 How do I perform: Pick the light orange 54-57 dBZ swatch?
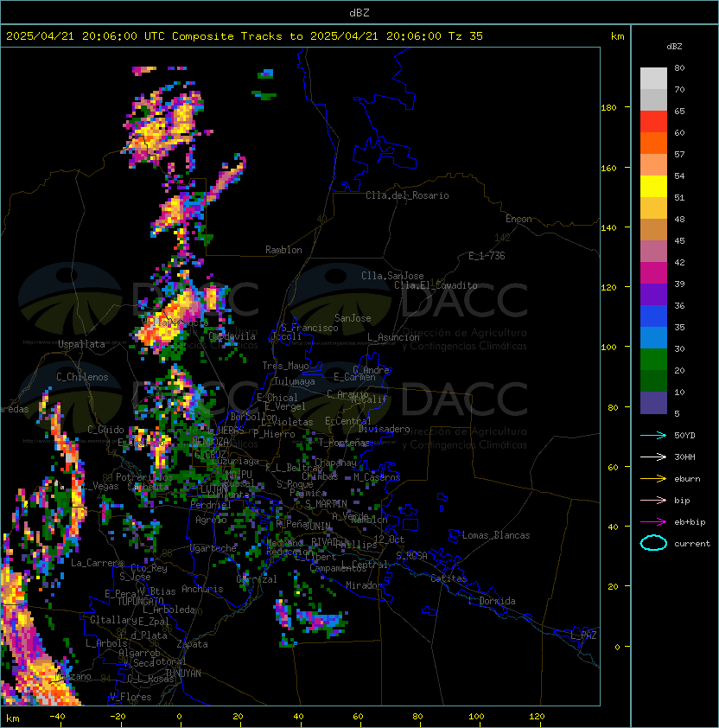click(x=653, y=165)
